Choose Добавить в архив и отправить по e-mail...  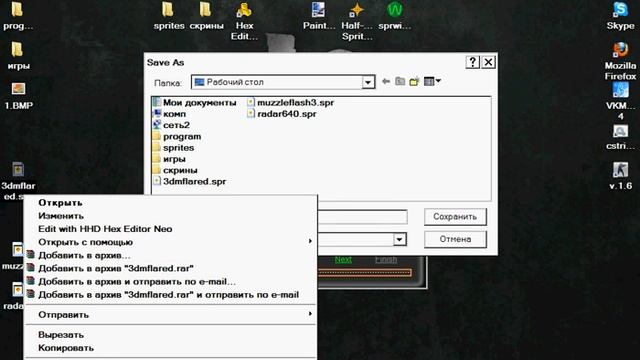(171, 282)
